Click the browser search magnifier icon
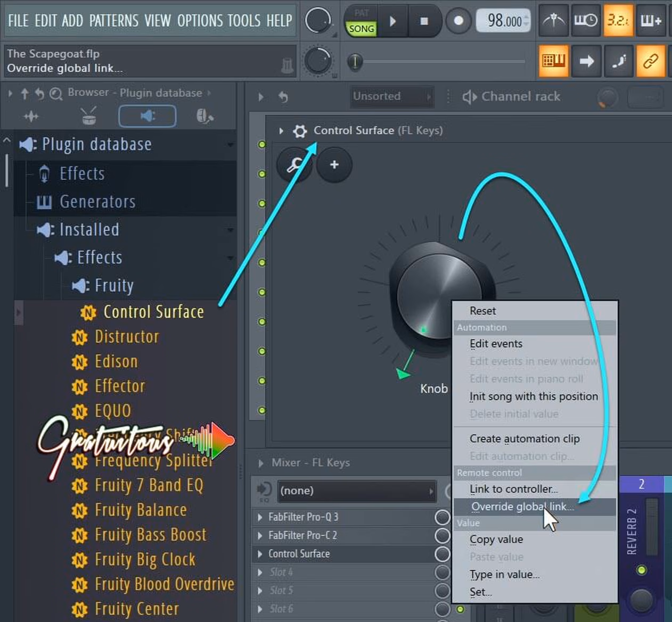 [x=55, y=94]
